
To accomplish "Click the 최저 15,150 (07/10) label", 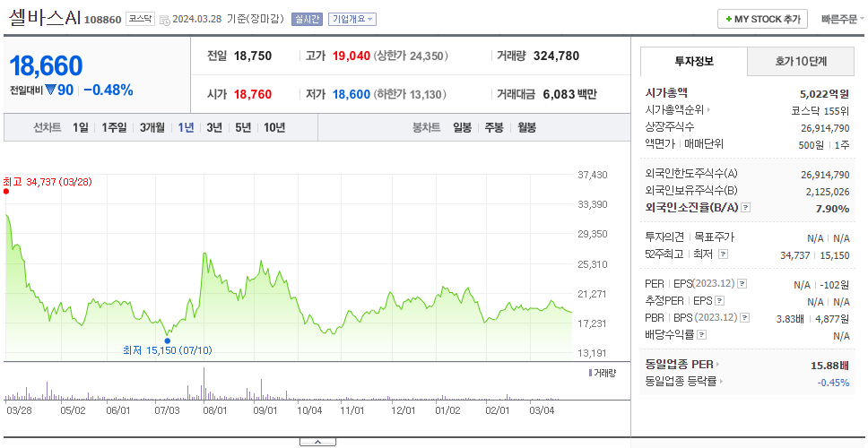I will [x=167, y=350].
